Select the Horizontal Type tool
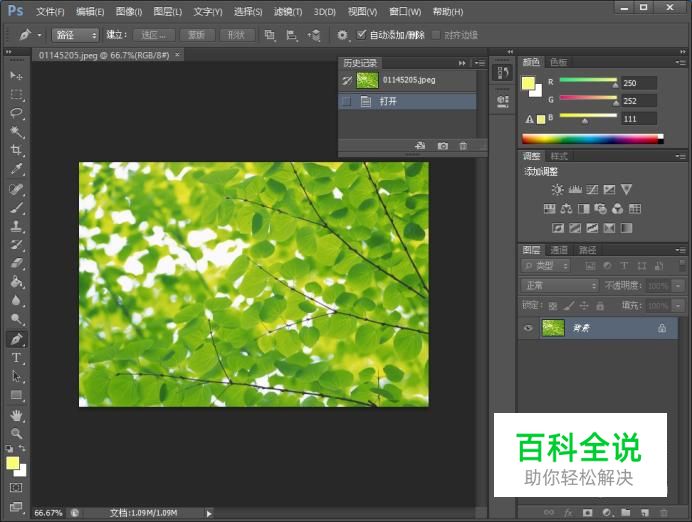Image resolution: width=692 pixels, height=522 pixels. coord(16,358)
